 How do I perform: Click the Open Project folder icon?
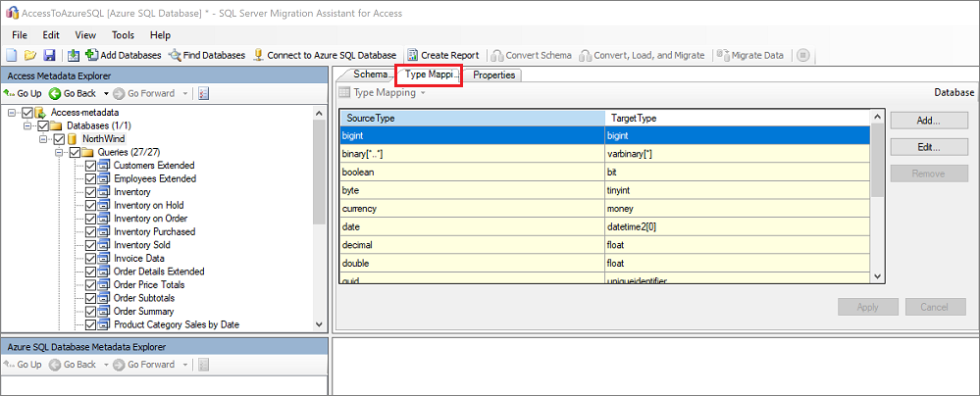[30, 55]
